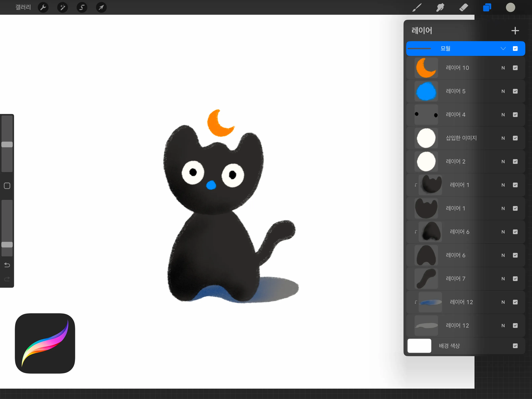Select 레이어 10 orange moon thumbnail
Image resolution: width=532 pixels, height=399 pixels.
coord(426,68)
